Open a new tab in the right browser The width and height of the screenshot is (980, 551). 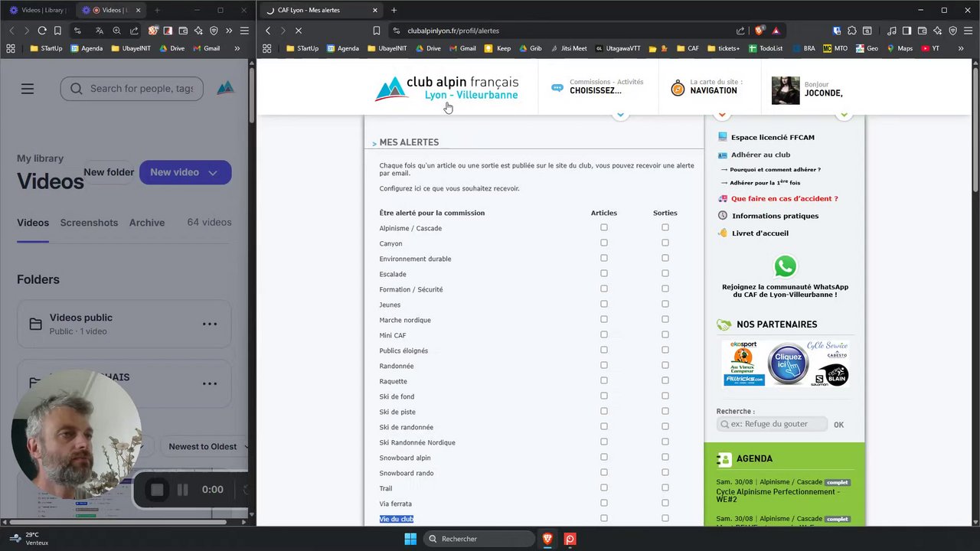pos(394,10)
